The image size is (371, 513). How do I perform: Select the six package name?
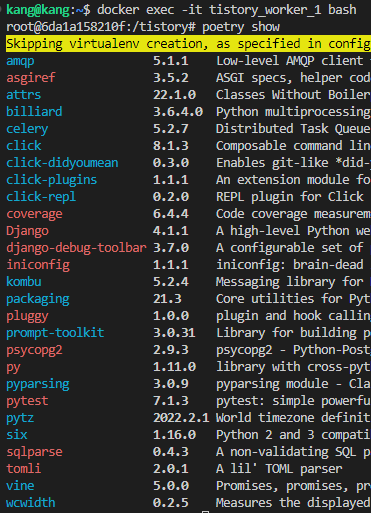point(17,435)
